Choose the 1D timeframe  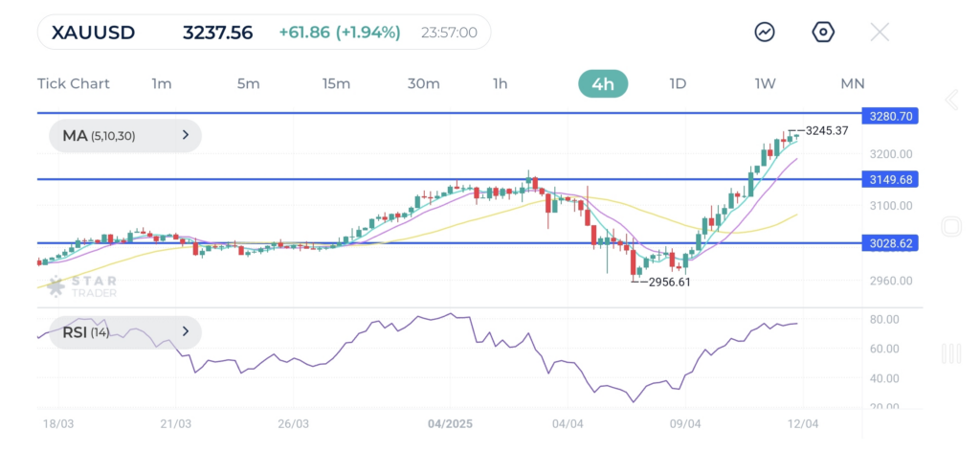tap(678, 83)
